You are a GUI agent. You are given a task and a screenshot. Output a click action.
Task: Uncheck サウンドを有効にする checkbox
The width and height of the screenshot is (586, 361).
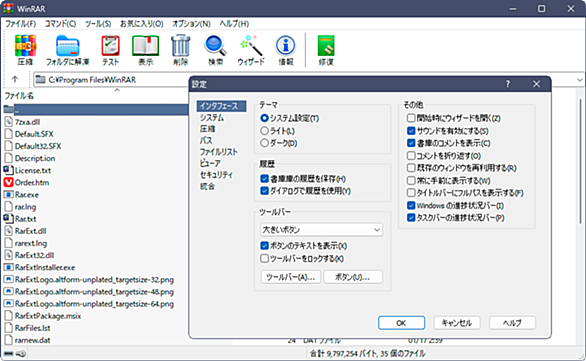pos(411,131)
